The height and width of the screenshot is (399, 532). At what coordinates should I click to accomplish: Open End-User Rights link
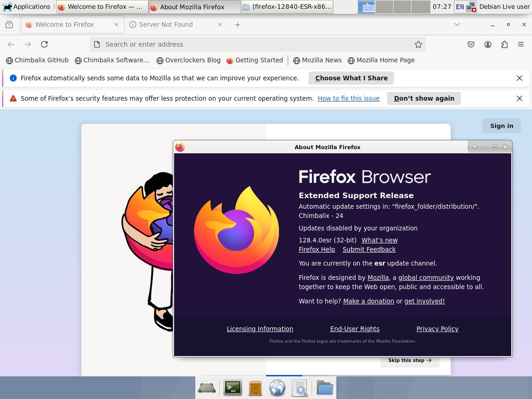pos(355,329)
